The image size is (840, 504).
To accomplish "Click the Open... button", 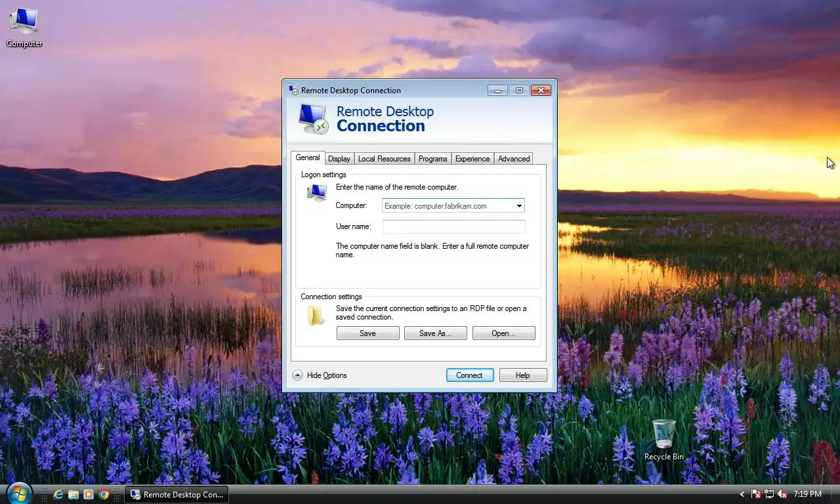I will click(x=503, y=333).
